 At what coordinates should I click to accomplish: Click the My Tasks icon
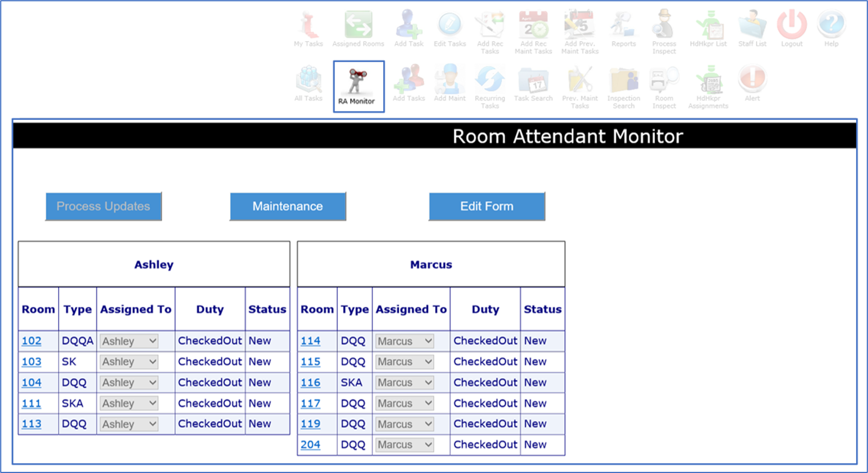click(x=308, y=29)
